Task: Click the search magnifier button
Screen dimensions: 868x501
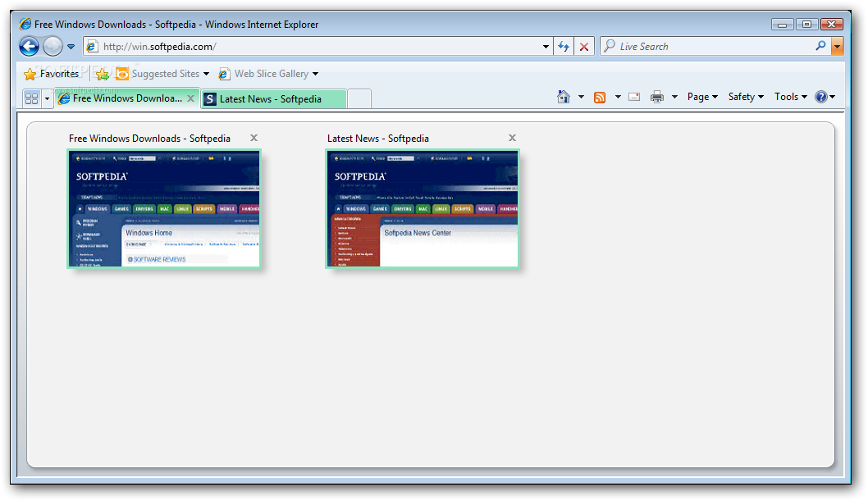Action: click(x=821, y=46)
